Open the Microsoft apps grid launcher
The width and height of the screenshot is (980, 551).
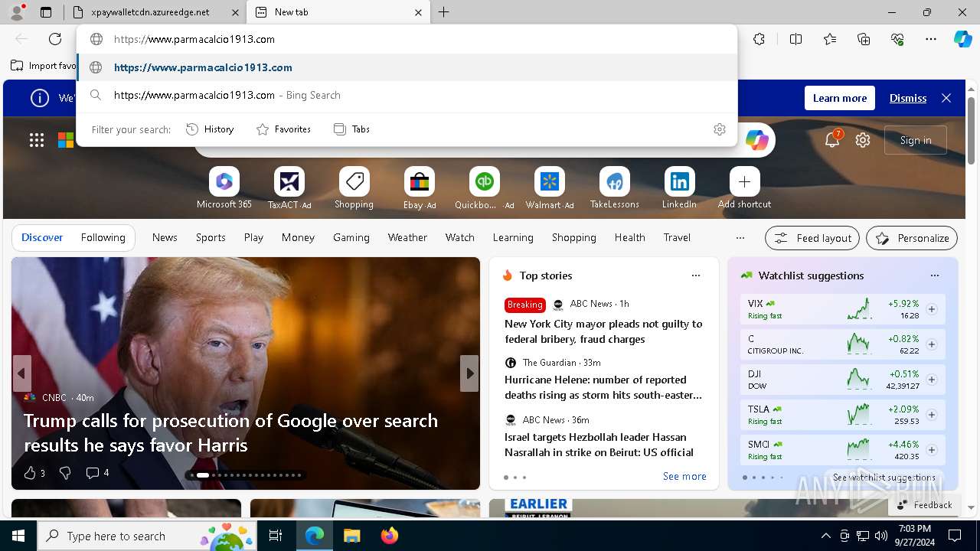click(x=37, y=140)
